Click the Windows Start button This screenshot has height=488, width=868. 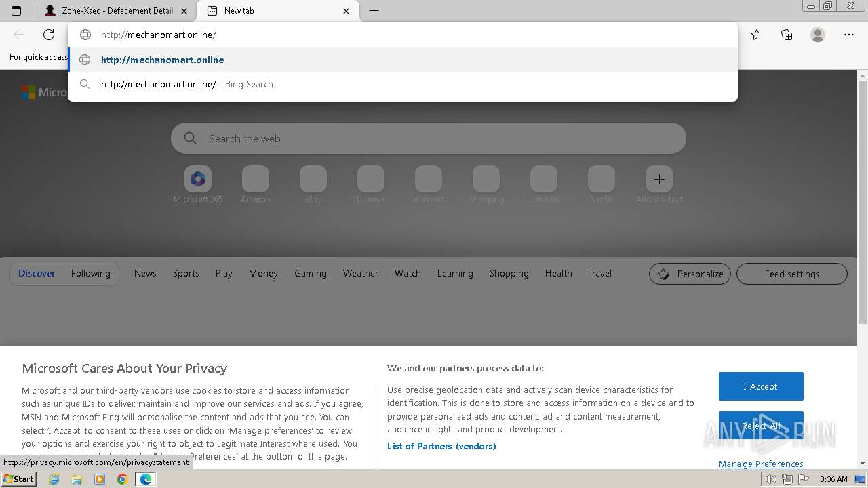tap(19, 479)
